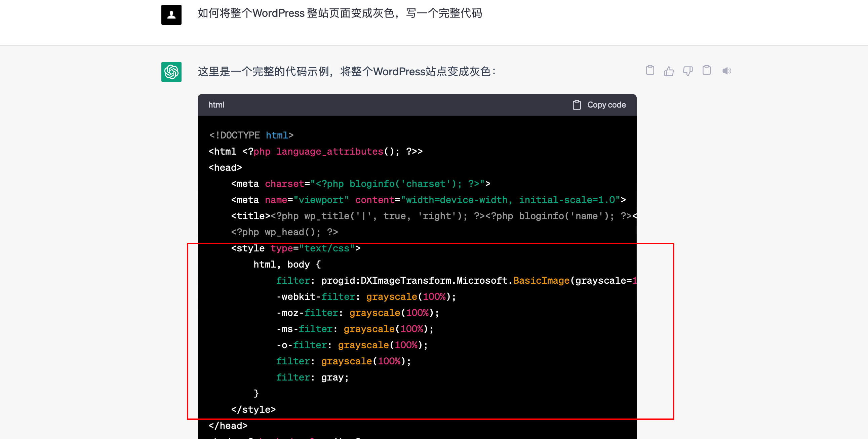Click the closing </head> tag line

[x=228, y=426]
